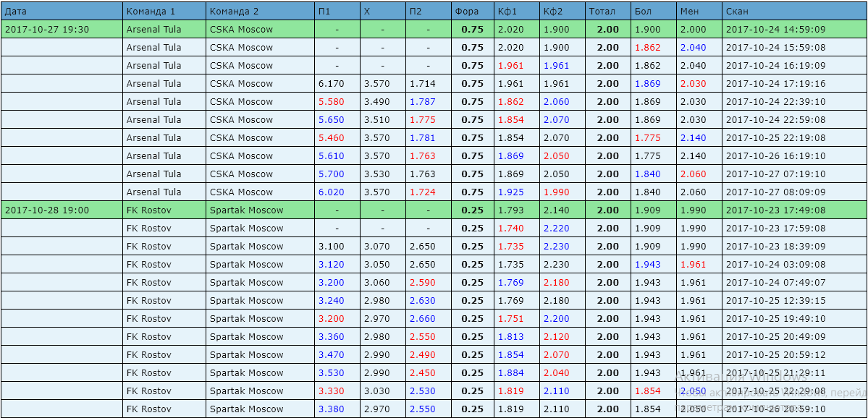Image resolution: width=868 pixels, height=418 pixels.
Task: Select the П1 column header
Action: tap(324, 12)
